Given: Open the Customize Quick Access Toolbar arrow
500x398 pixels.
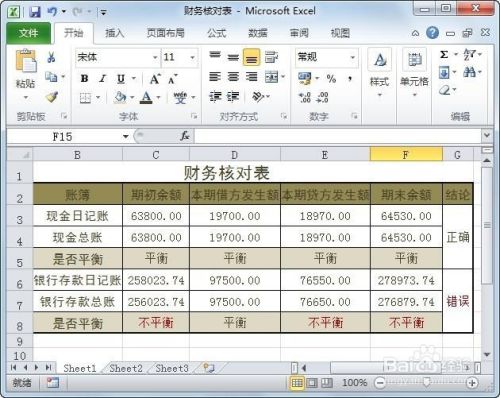Looking at the screenshot, I should point(104,13).
